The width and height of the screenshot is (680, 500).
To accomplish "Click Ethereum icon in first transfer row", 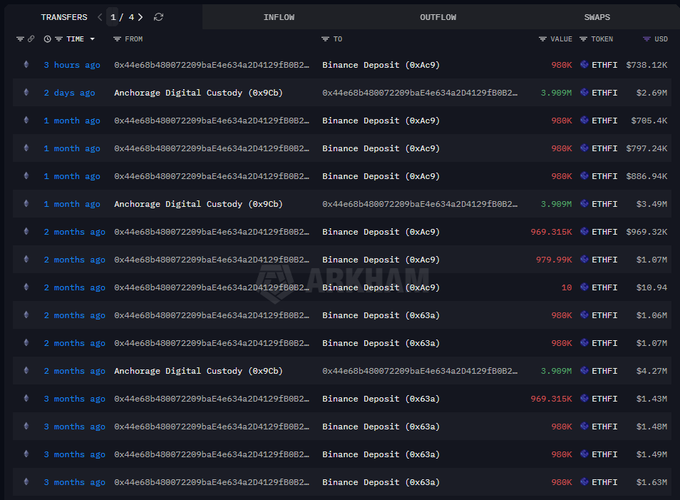I will (26, 65).
